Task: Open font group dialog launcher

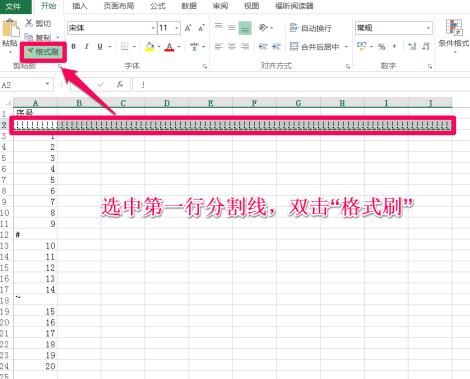Action: click(204, 67)
